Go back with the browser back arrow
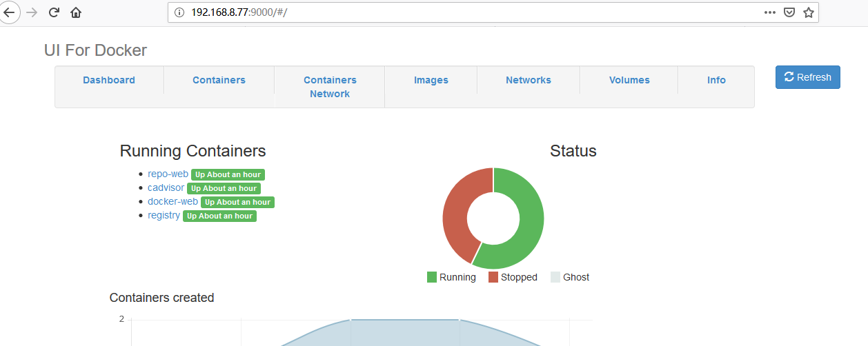The image size is (868, 346). pyautogui.click(x=9, y=12)
